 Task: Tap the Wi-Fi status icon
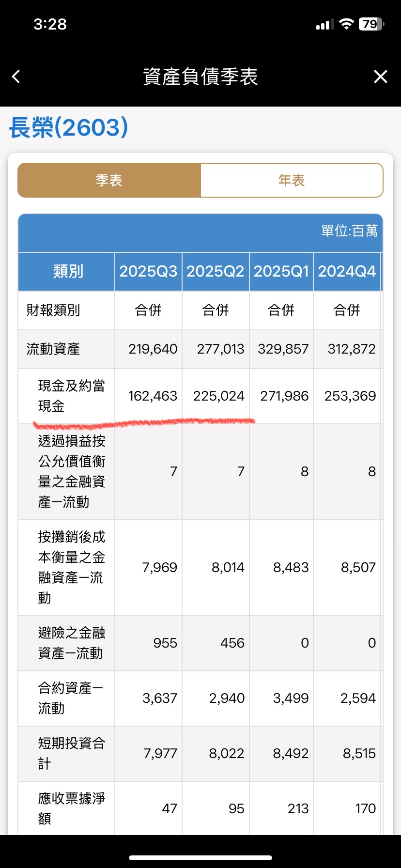[x=346, y=24]
